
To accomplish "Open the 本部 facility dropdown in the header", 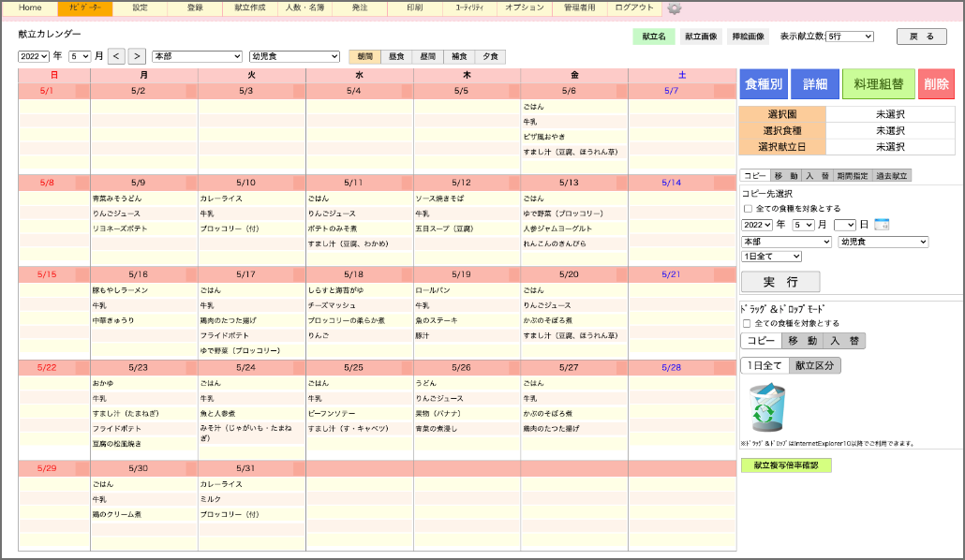I will (197, 56).
